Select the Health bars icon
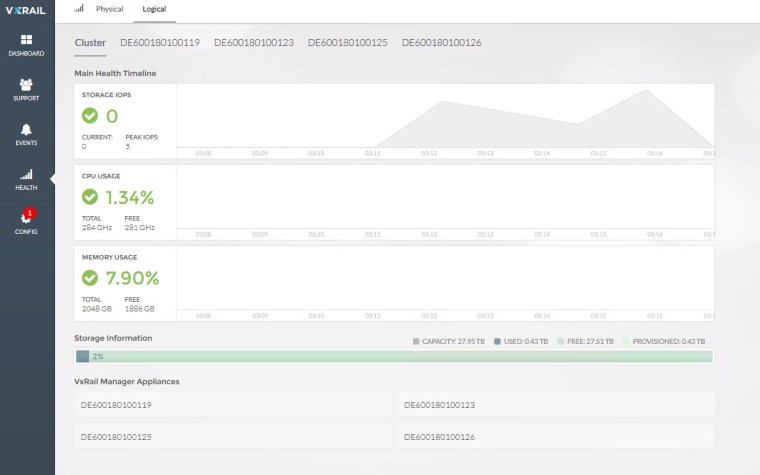760x475 pixels. [26, 174]
